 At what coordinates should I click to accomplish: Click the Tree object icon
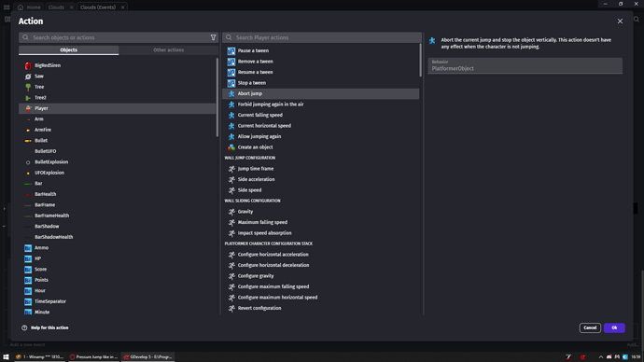[28, 87]
